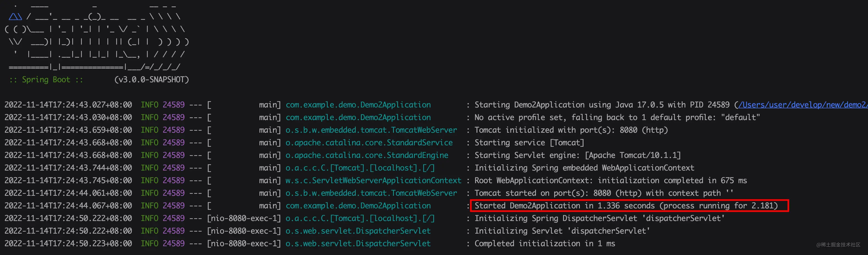The width and height of the screenshot is (868, 255).
Task: Click "Initializing Spring DispatcherServlet 'dispatcherServlet'" message
Action: coord(599,218)
